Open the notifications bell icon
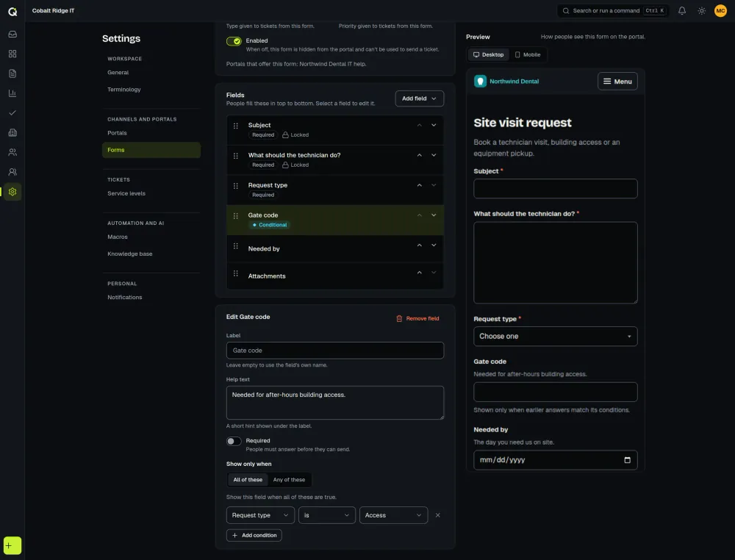Screen dimensions: 735x560 pyautogui.click(x=682, y=11)
